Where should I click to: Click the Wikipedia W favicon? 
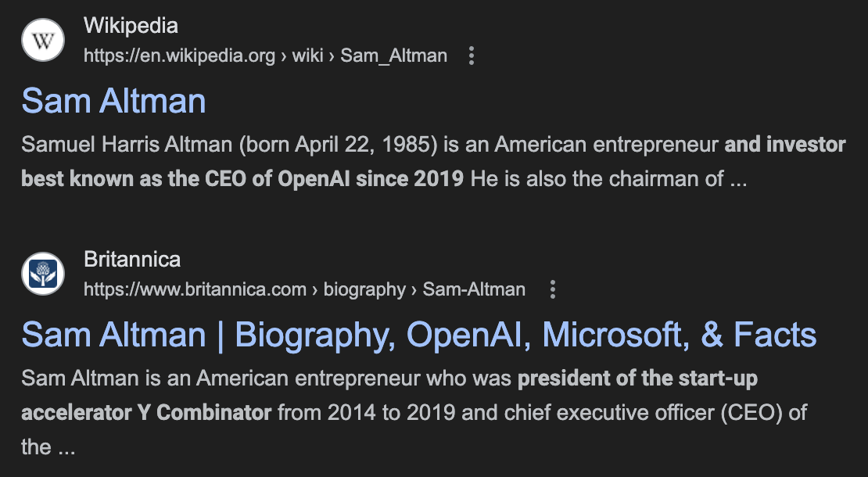[43, 40]
